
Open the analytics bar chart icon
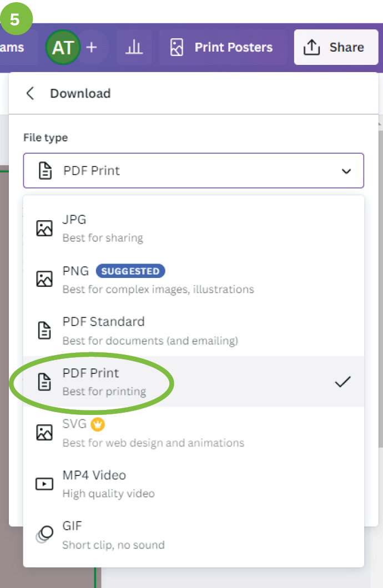coord(134,48)
